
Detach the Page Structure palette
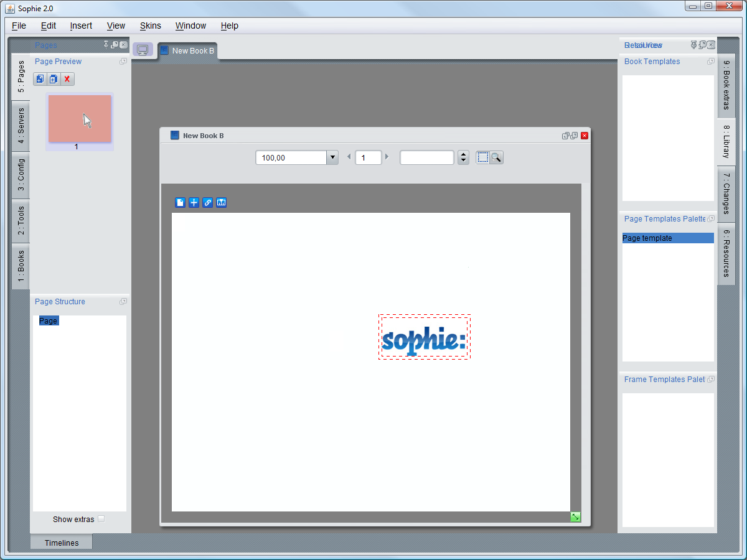123,302
